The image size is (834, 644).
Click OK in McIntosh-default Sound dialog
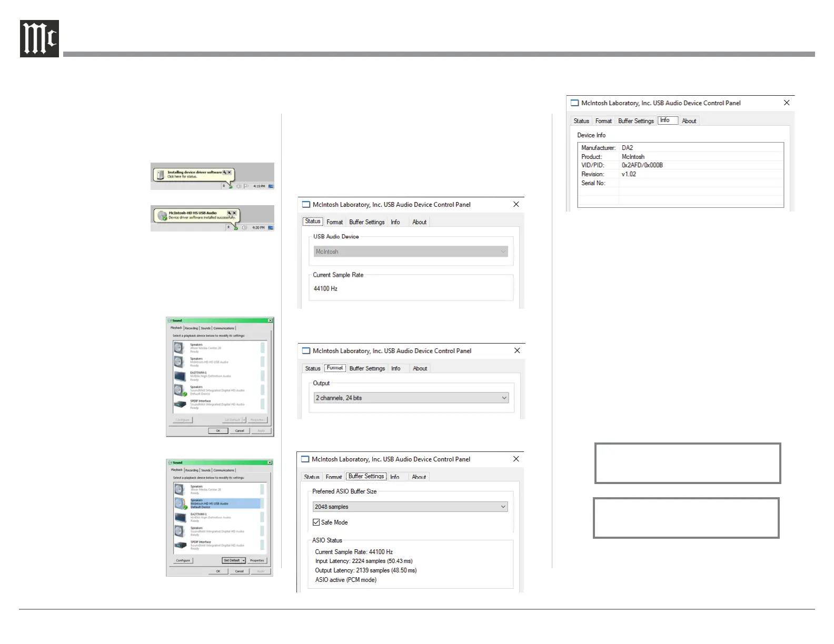(x=218, y=571)
